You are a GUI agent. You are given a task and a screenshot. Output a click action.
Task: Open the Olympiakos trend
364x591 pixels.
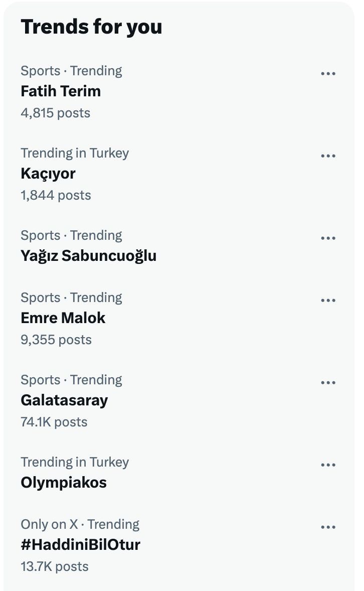click(64, 483)
